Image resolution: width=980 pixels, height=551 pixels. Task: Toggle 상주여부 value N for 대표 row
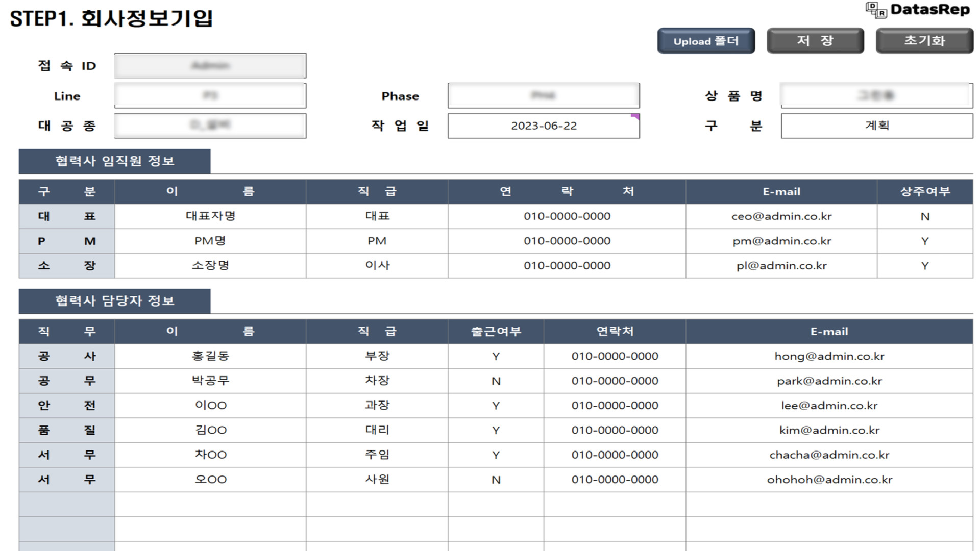925,216
